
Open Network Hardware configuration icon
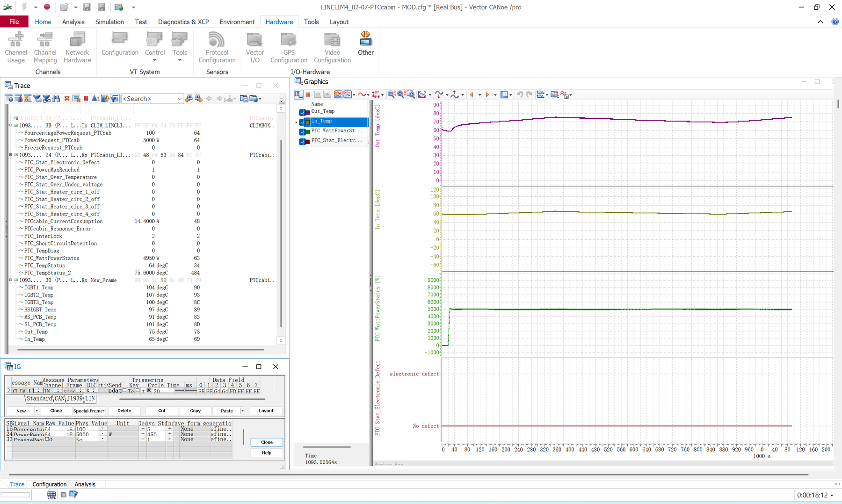click(77, 47)
